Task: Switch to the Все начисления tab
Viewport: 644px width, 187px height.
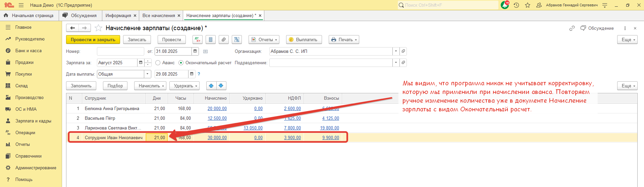Action: [158, 15]
